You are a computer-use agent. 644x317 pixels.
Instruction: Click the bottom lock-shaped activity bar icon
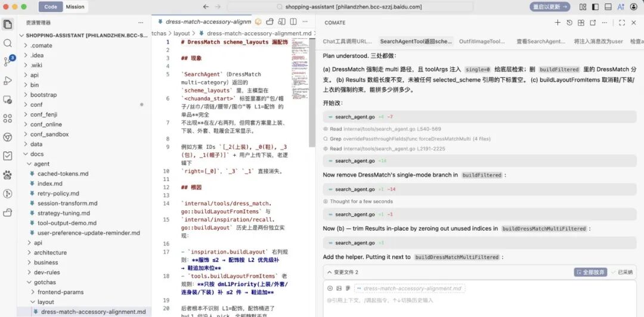8,212
